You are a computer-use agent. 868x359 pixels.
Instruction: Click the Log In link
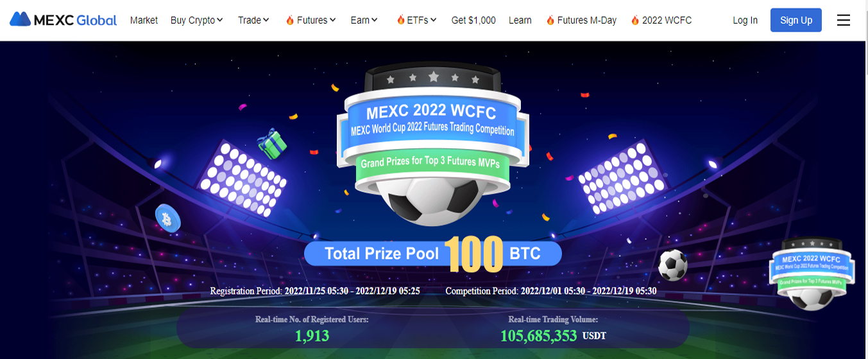(745, 21)
